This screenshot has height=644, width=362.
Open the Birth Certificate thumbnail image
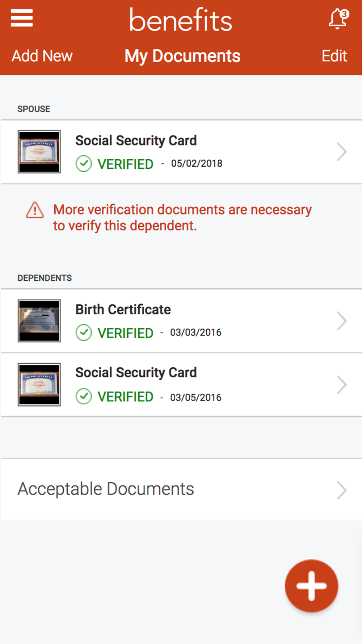(39, 321)
